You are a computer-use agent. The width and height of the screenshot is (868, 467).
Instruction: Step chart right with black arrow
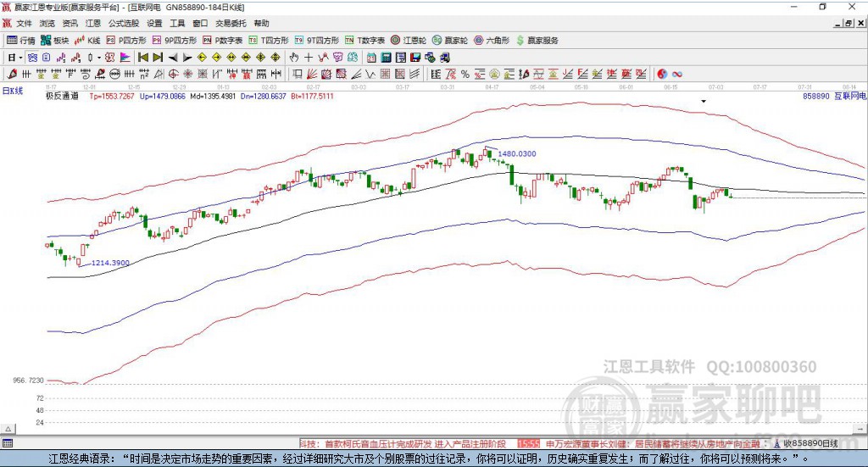(x=187, y=58)
